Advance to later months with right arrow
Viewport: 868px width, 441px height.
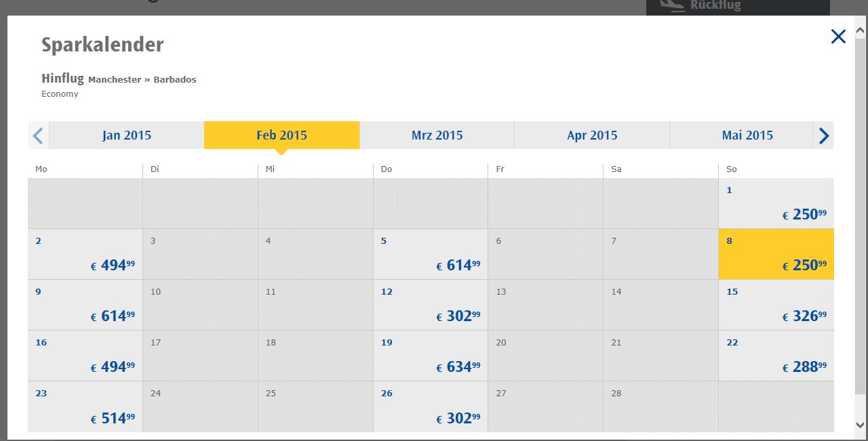tap(824, 135)
